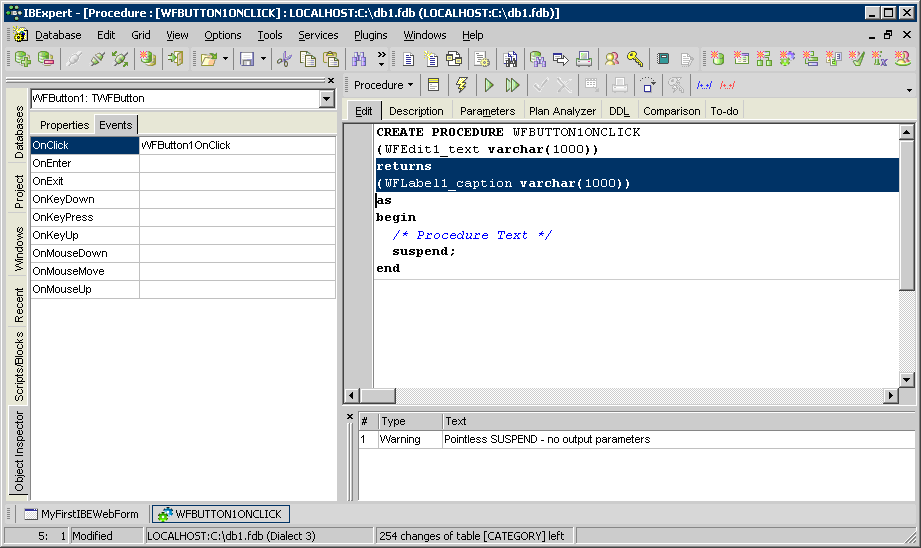Image resolution: width=921 pixels, height=548 pixels.
Task: Click the New Table icon
Action: (x=741, y=59)
